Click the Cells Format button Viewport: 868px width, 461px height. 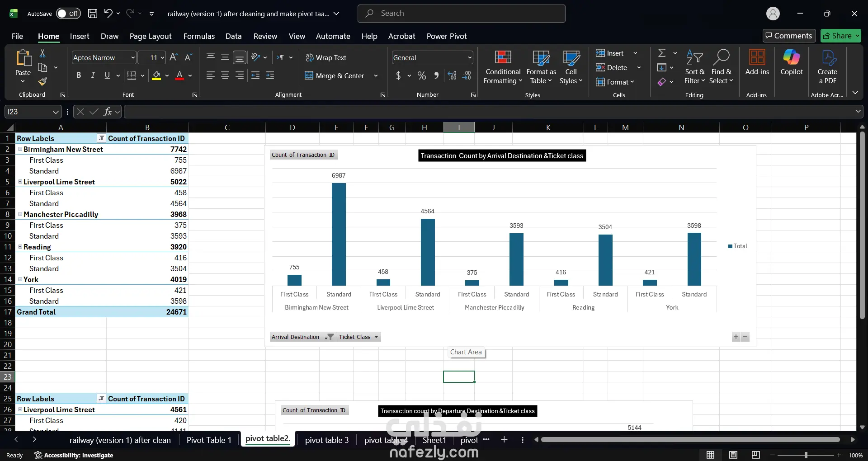[615, 82]
